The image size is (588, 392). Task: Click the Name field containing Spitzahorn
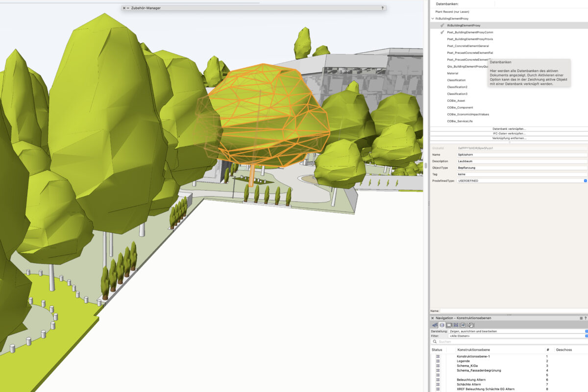point(518,155)
